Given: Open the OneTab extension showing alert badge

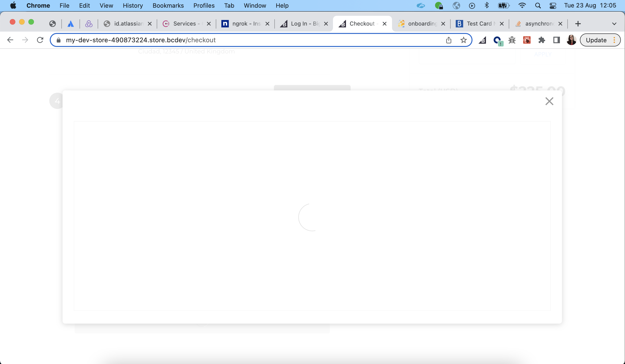Looking at the screenshot, I should click(498, 40).
